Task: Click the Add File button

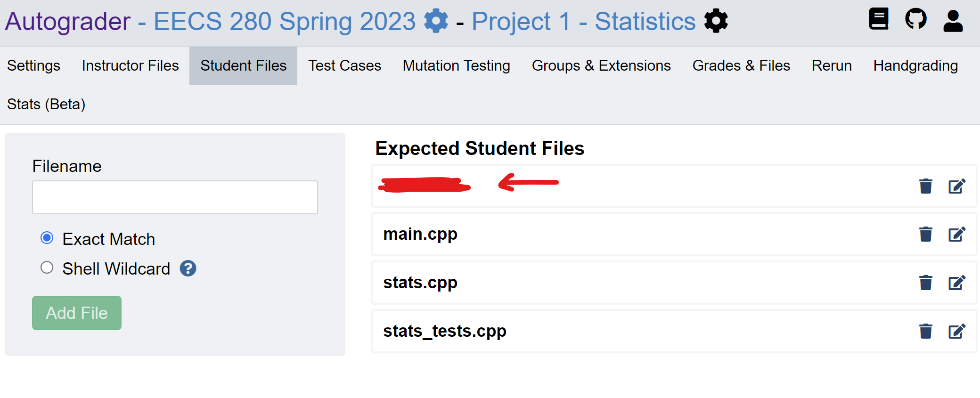Action: pyautogui.click(x=76, y=312)
